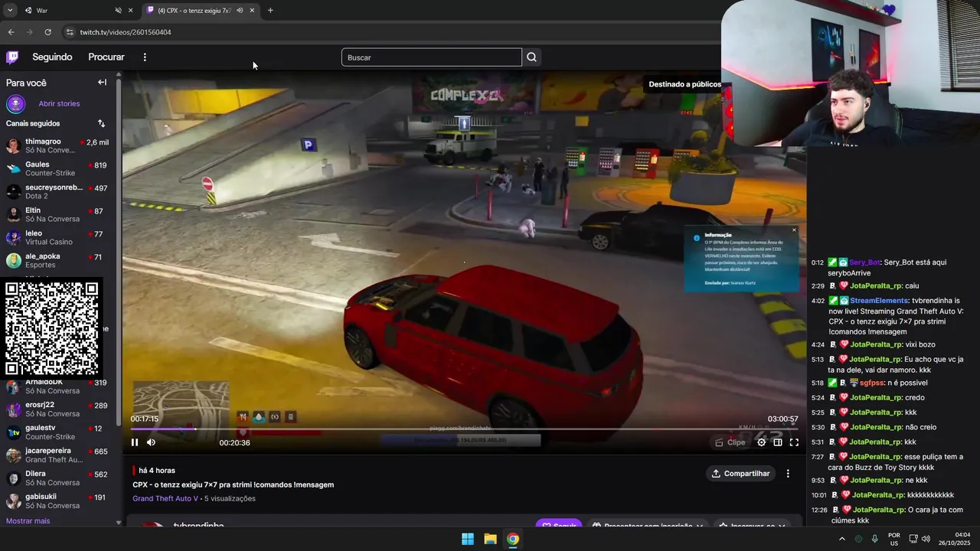Click the Sery_Bot chat username
The image size is (980, 551).
[864, 262]
